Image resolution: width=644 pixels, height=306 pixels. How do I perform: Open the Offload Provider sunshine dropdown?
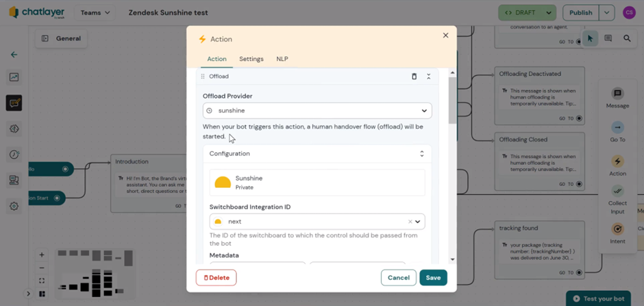[x=317, y=110]
